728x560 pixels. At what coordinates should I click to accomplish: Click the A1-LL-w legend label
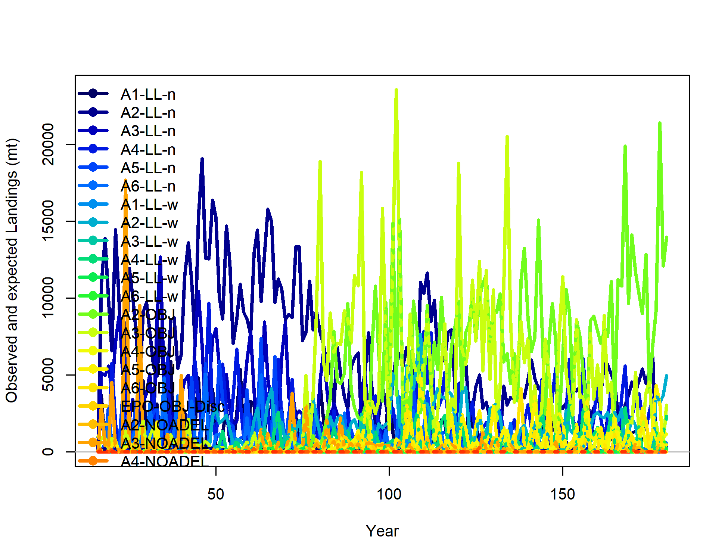(x=149, y=205)
